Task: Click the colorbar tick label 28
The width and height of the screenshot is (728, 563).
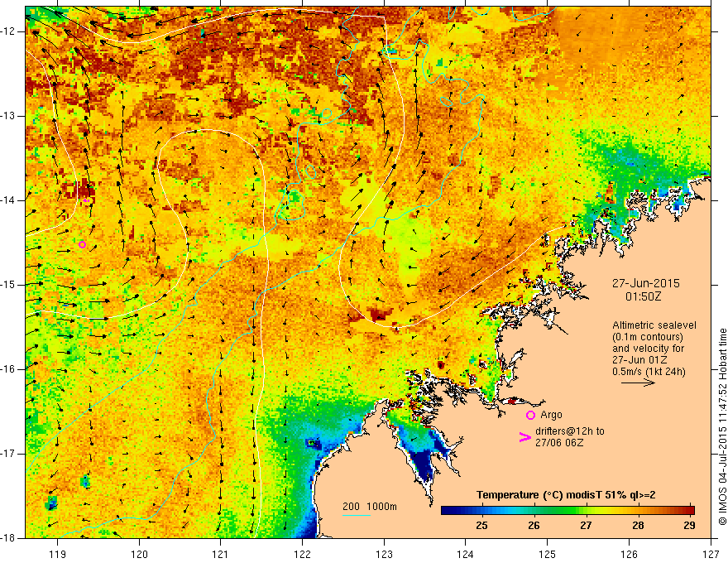Action: pyautogui.click(x=638, y=526)
